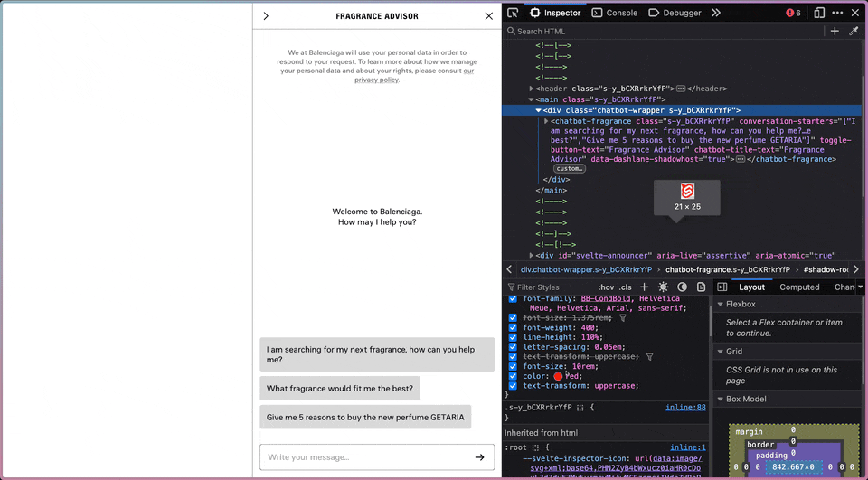Collapse the Fragrance Advisor chat panel

pyautogui.click(x=265, y=16)
